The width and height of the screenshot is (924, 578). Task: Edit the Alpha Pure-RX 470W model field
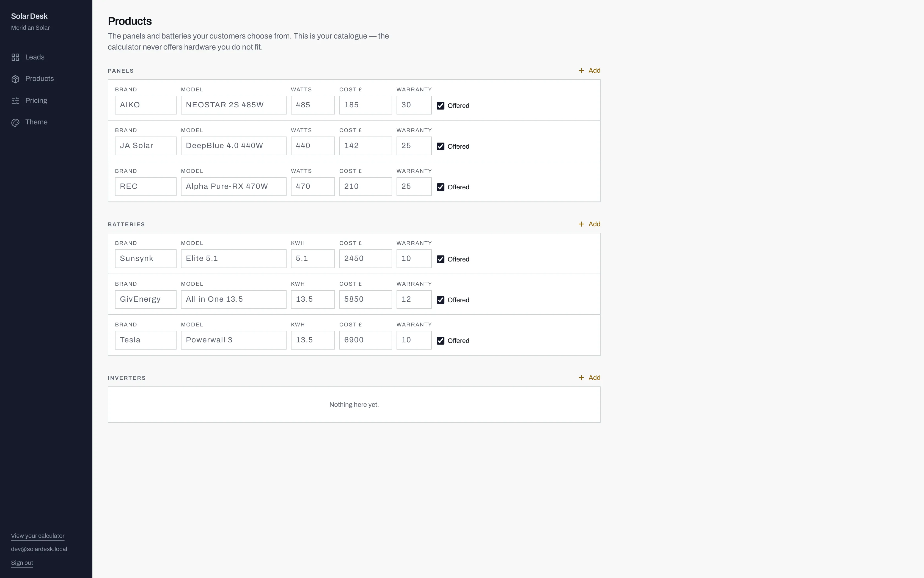234,187
